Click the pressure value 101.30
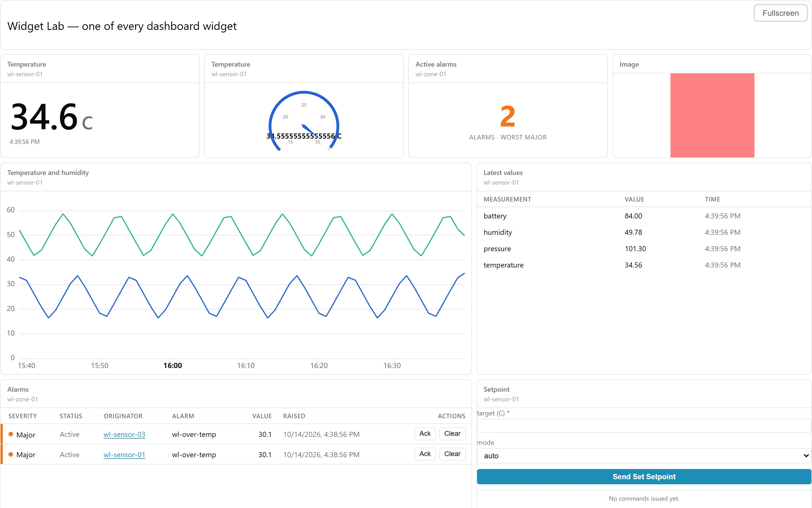This screenshot has width=812, height=508. [x=635, y=249]
